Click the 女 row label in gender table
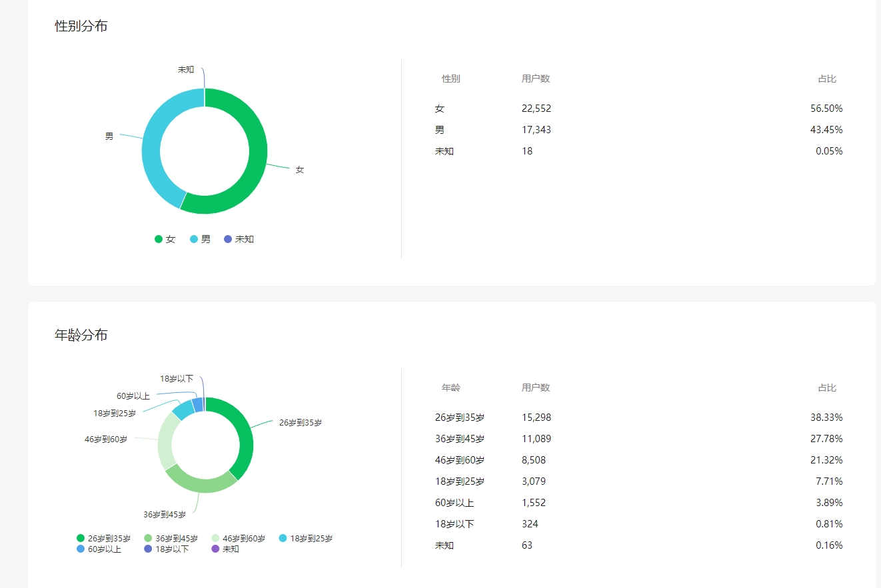Image resolution: width=881 pixels, height=588 pixels. [439, 109]
